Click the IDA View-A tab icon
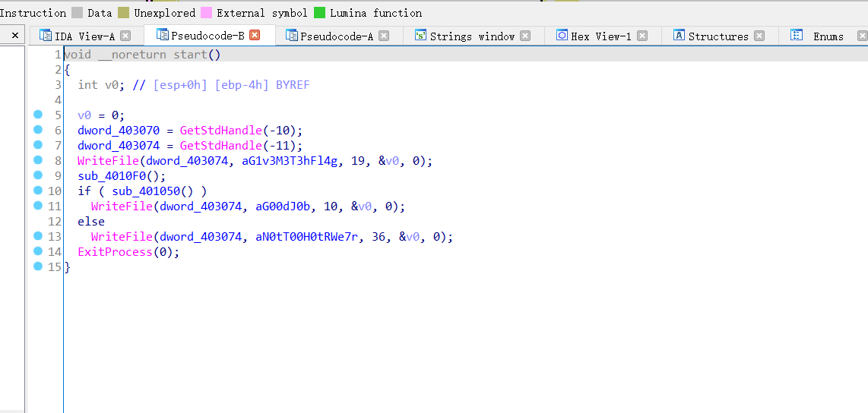Screen dimensions: 868x413 tap(45, 36)
